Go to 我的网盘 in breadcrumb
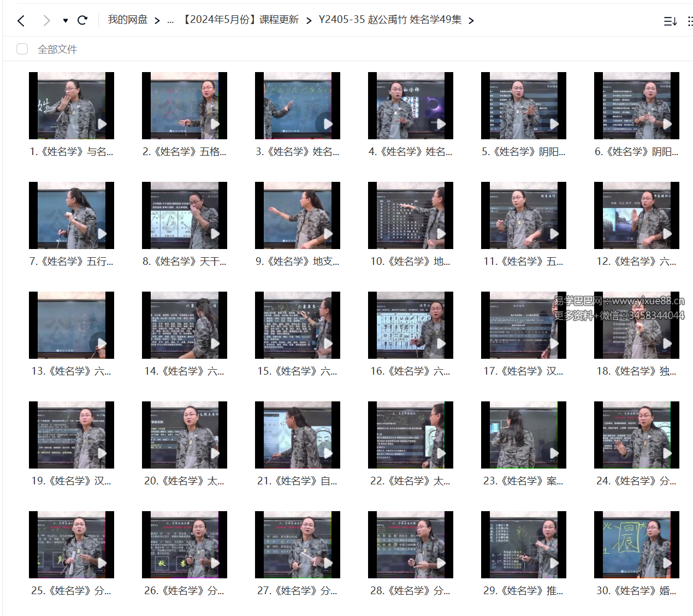The width and height of the screenshot is (693, 616). 127,20
